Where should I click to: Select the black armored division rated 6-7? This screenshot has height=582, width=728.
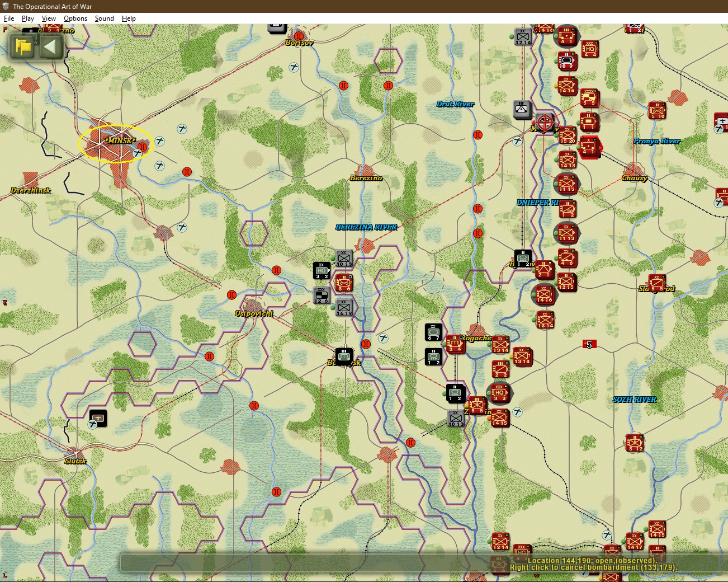pyautogui.click(x=433, y=332)
